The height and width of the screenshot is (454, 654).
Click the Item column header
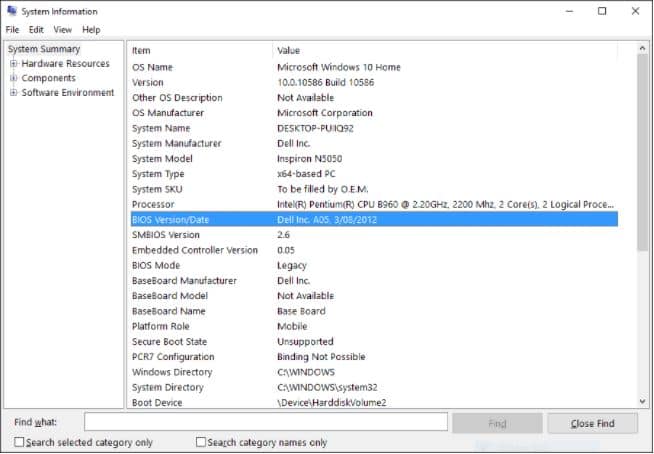point(201,50)
